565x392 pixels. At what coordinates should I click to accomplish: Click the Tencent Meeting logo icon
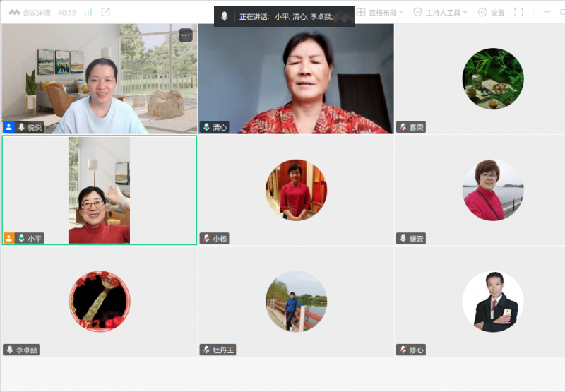pyautogui.click(x=14, y=12)
